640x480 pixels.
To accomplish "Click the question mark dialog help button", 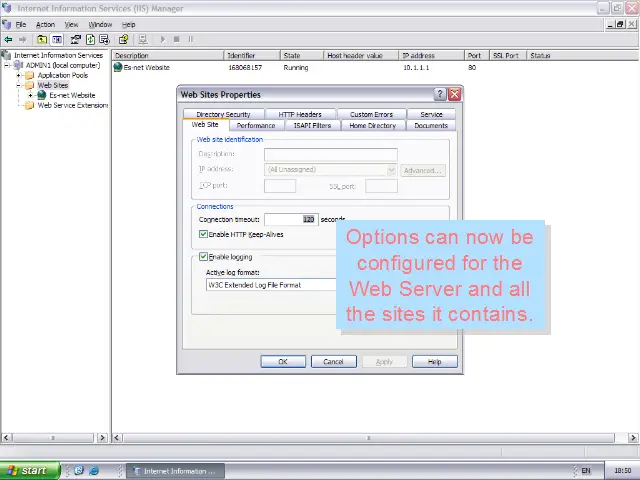I will tap(440, 94).
